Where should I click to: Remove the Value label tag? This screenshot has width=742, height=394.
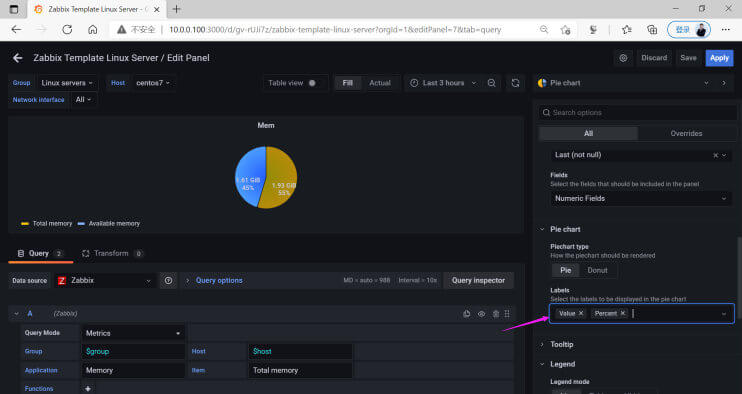tap(581, 313)
